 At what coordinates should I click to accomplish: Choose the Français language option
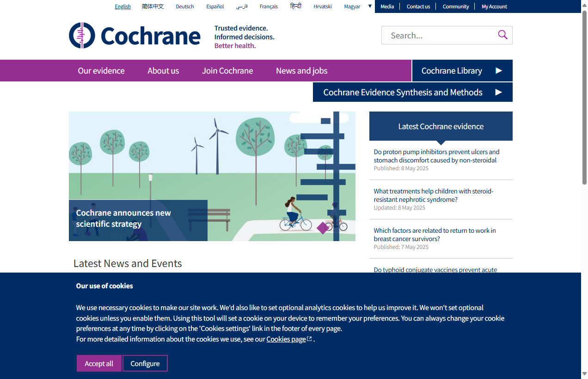269,6
